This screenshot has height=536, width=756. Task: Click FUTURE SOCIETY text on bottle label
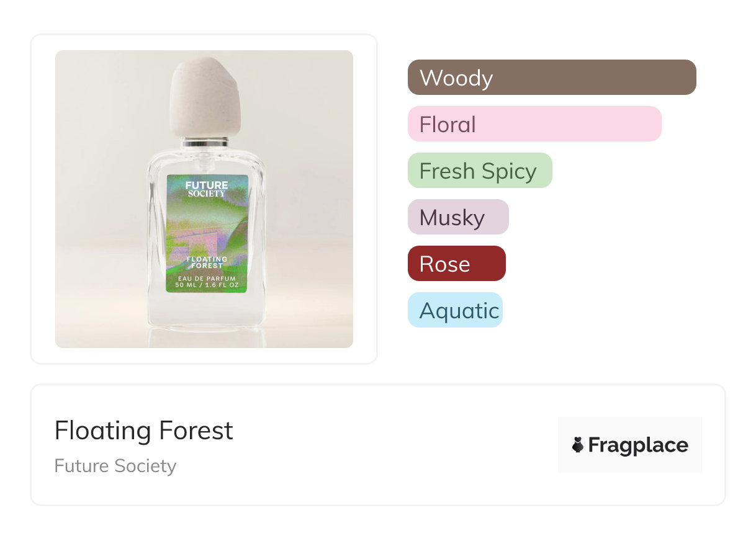pos(207,189)
